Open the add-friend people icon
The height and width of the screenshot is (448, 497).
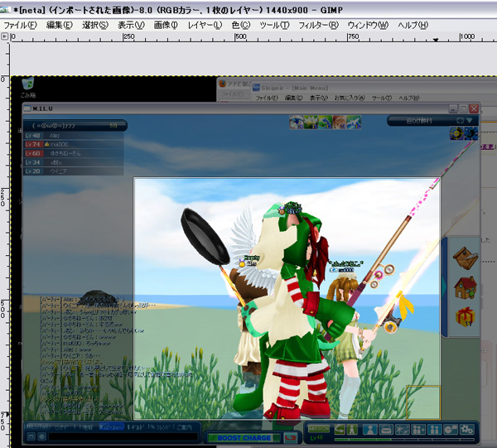418,430
